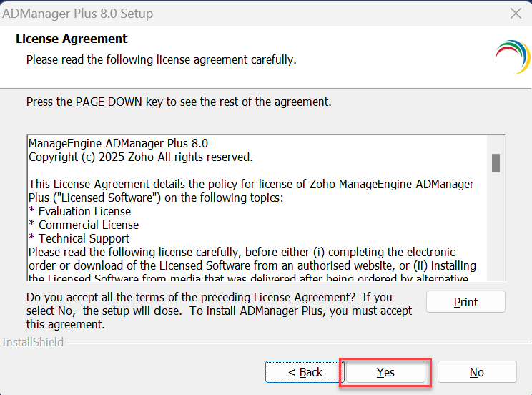The width and height of the screenshot is (532, 395).
Task: Click the InstallShield label
Action: pos(33,342)
